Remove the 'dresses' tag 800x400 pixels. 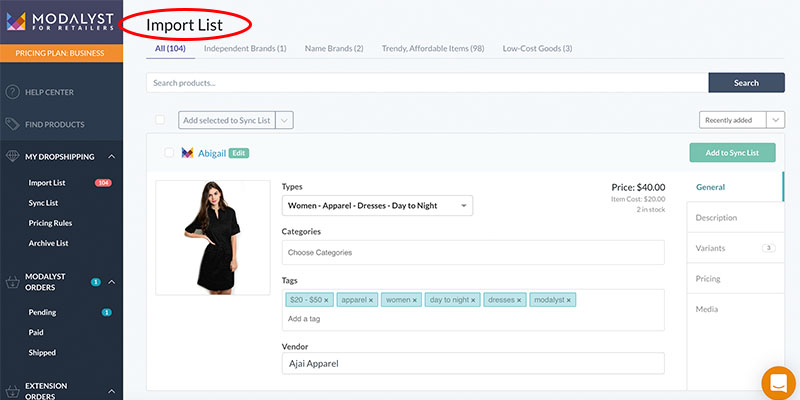(519, 301)
